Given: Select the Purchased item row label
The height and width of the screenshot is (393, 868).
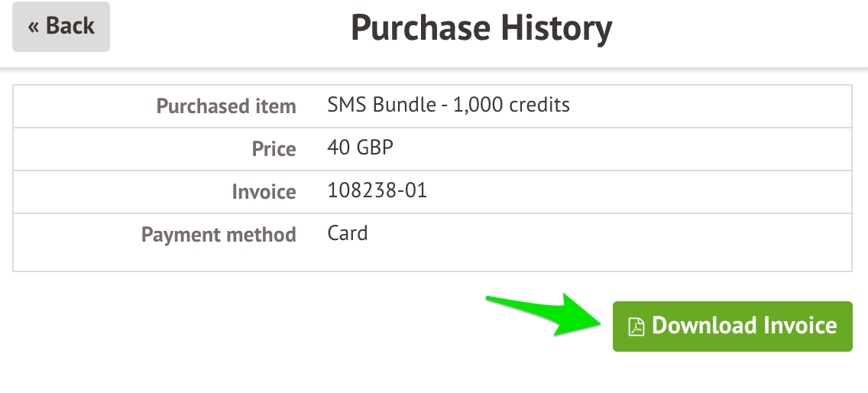Looking at the screenshot, I should tap(226, 106).
